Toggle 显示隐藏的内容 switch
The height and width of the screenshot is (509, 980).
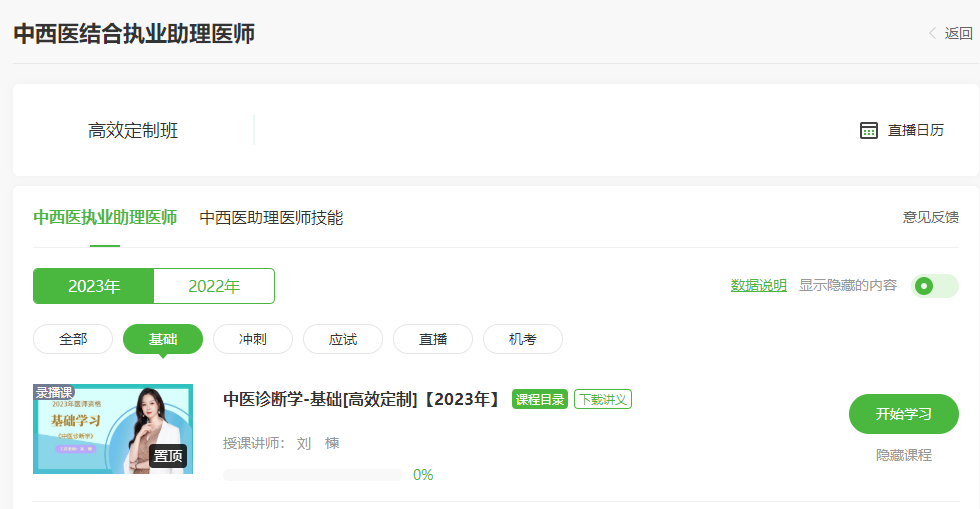934,286
